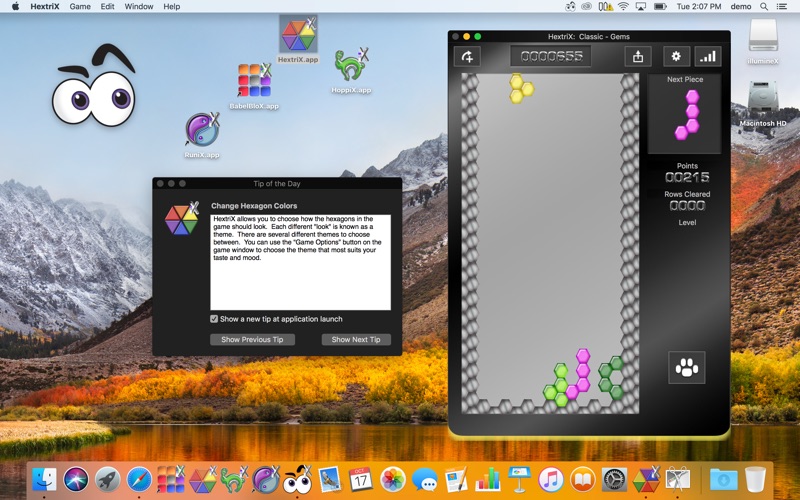Open the HextriX application menu

pos(44,6)
